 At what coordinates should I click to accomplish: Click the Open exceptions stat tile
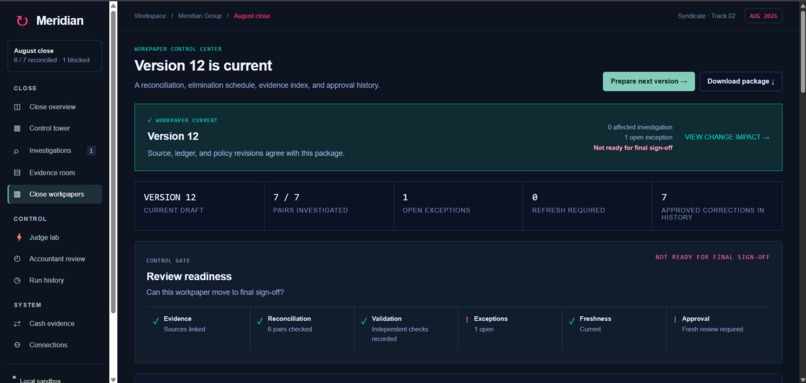pyautogui.click(x=458, y=206)
